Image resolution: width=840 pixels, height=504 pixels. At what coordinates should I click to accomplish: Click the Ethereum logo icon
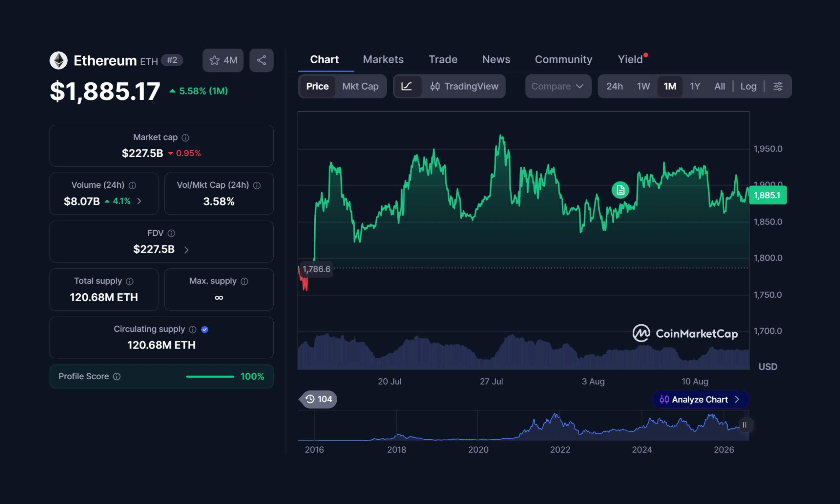point(58,60)
